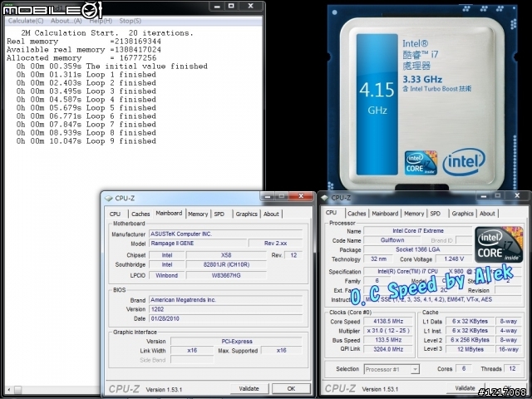Click the Core Speed value 4138.5 MHz

pyautogui.click(x=388, y=322)
